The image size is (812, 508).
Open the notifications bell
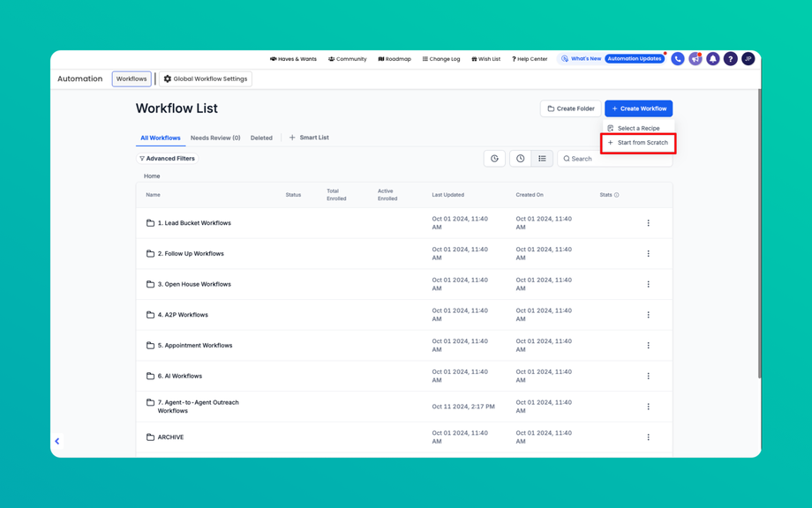[712, 59]
